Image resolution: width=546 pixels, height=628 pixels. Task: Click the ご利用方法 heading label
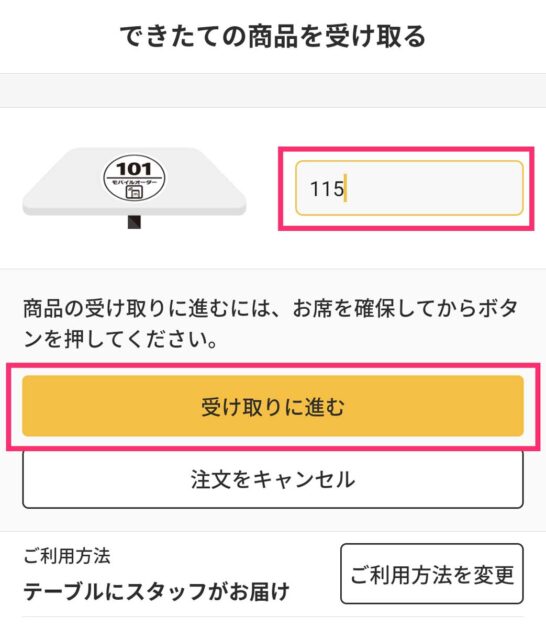[66, 556]
